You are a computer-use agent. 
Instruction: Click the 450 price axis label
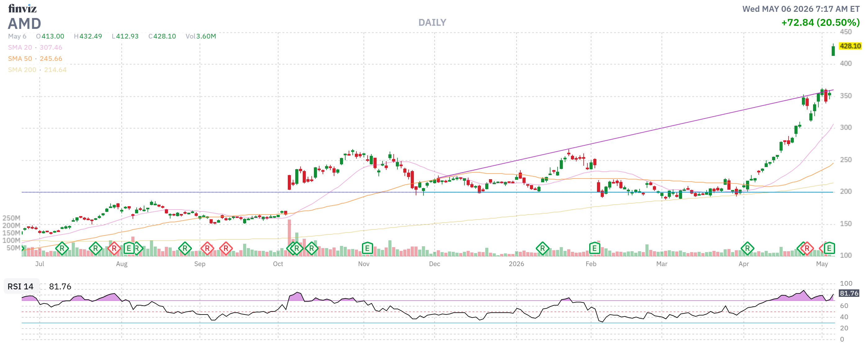tap(846, 32)
